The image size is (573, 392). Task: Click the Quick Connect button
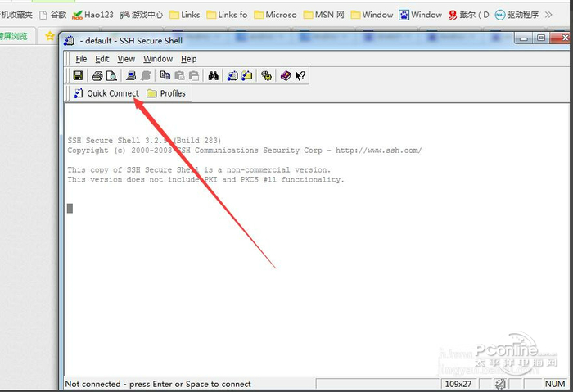[x=106, y=93]
